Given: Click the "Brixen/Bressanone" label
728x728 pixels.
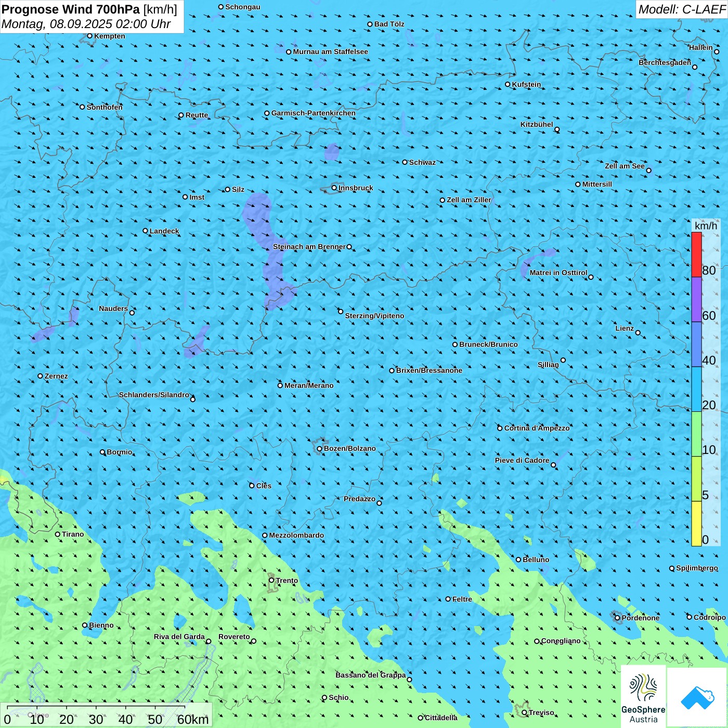Looking at the screenshot, I should point(429,370).
